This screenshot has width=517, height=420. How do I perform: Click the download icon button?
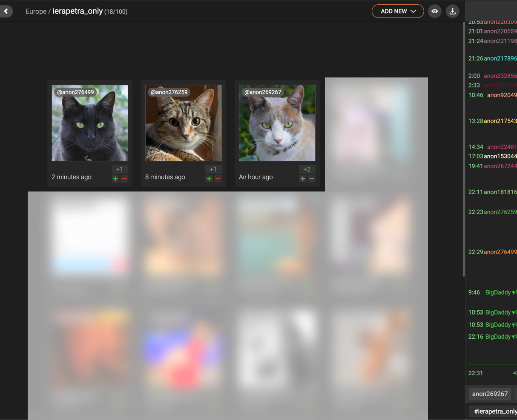coord(452,11)
